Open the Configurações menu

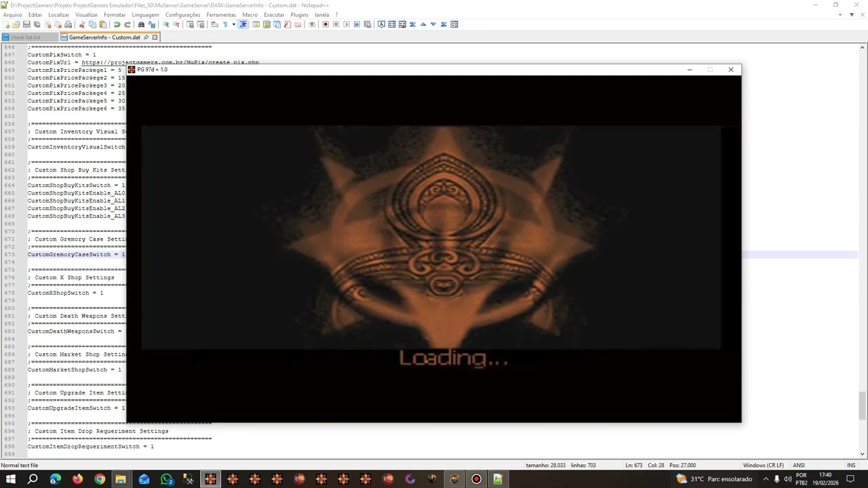[x=182, y=14]
